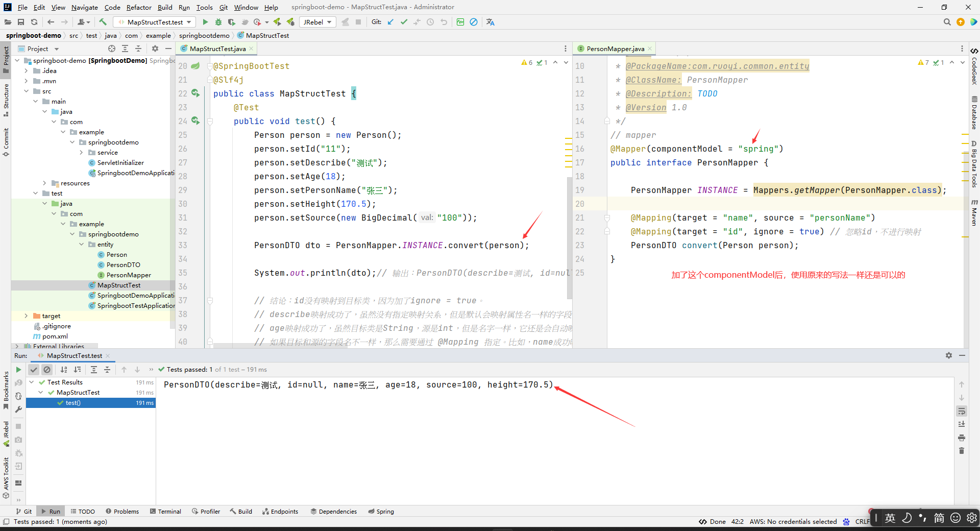
Task: Click Select Opened File crosshair icon
Action: pyautogui.click(x=112, y=49)
